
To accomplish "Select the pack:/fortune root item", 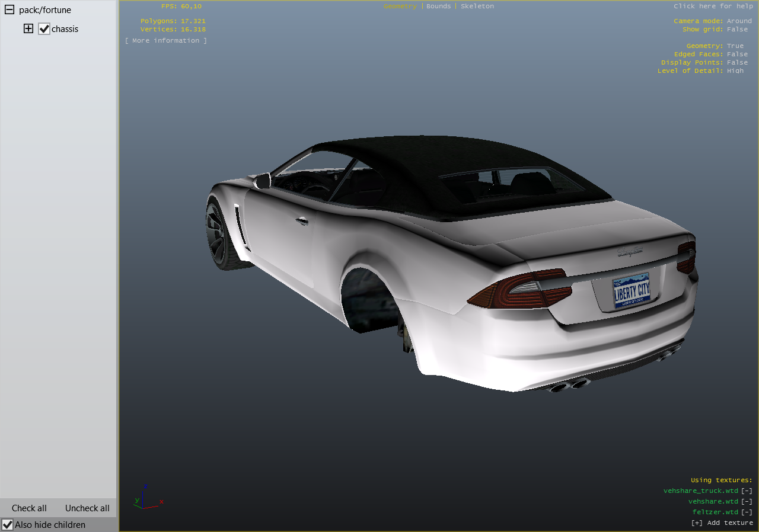I will (x=45, y=9).
